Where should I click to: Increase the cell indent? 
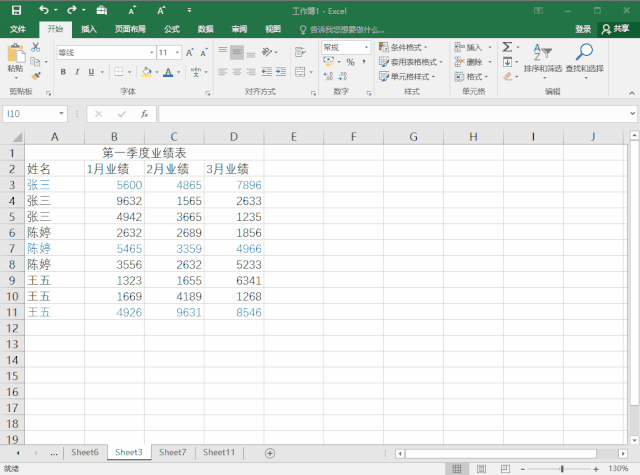click(x=281, y=72)
